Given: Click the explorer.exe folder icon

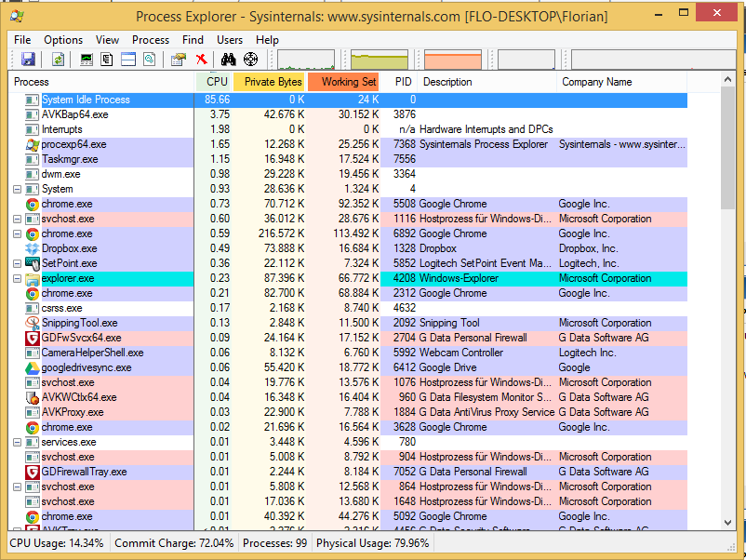Looking at the screenshot, I should coord(33,279).
